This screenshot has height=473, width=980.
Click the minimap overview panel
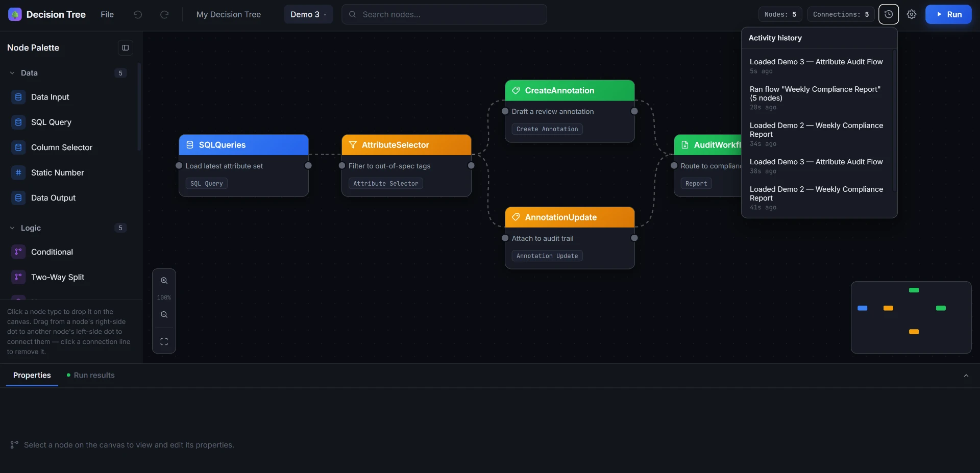pos(911,317)
